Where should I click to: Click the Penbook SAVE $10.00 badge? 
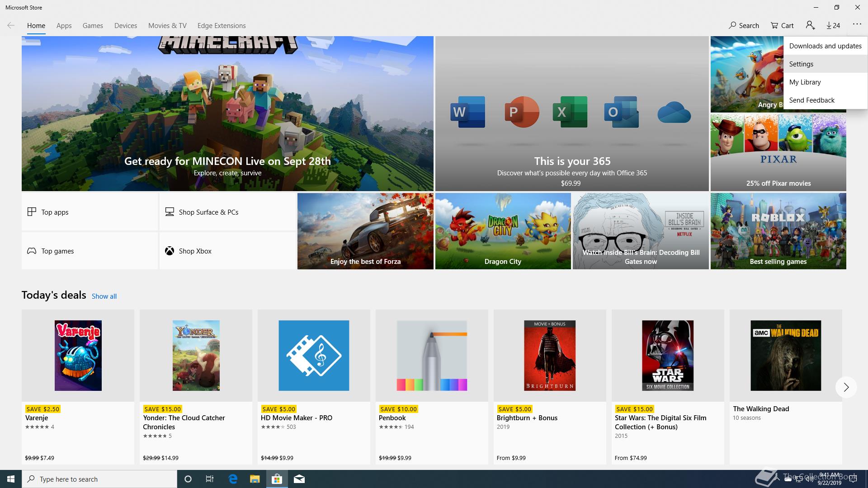(x=398, y=409)
